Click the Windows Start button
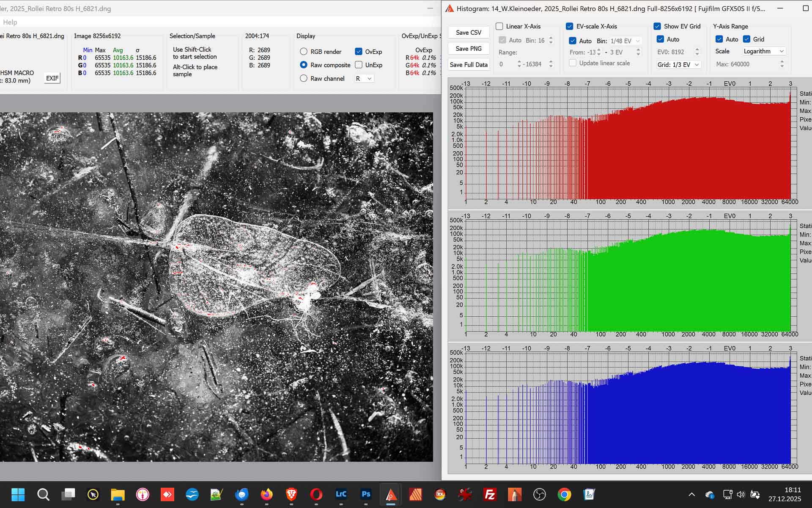This screenshot has height=508, width=812. [18, 494]
